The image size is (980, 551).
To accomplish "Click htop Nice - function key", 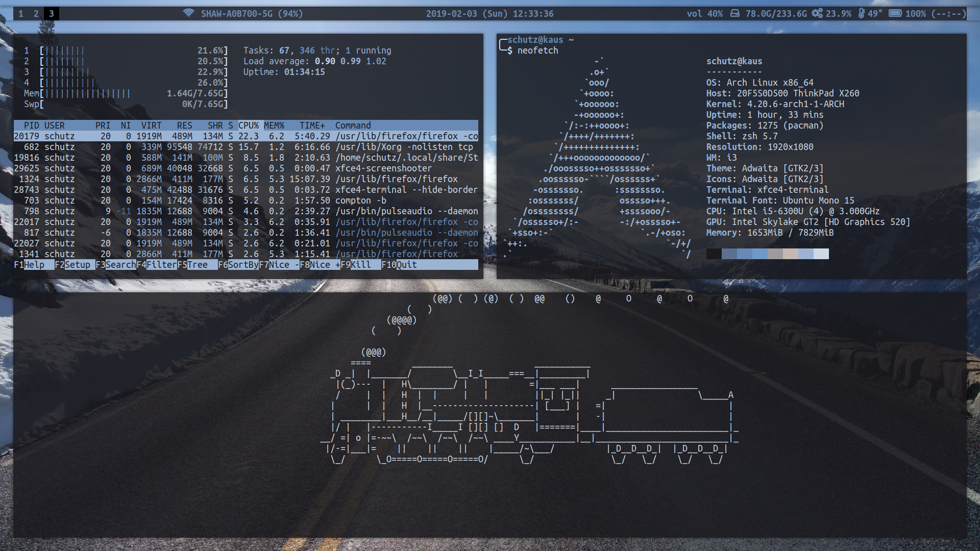I will point(279,265).
